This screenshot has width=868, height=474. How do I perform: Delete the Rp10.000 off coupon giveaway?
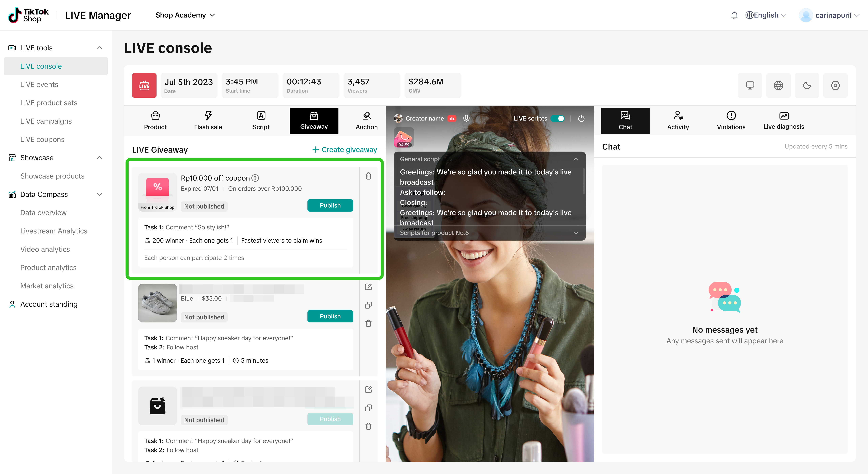pyautogui.click(x=368, y=176)
